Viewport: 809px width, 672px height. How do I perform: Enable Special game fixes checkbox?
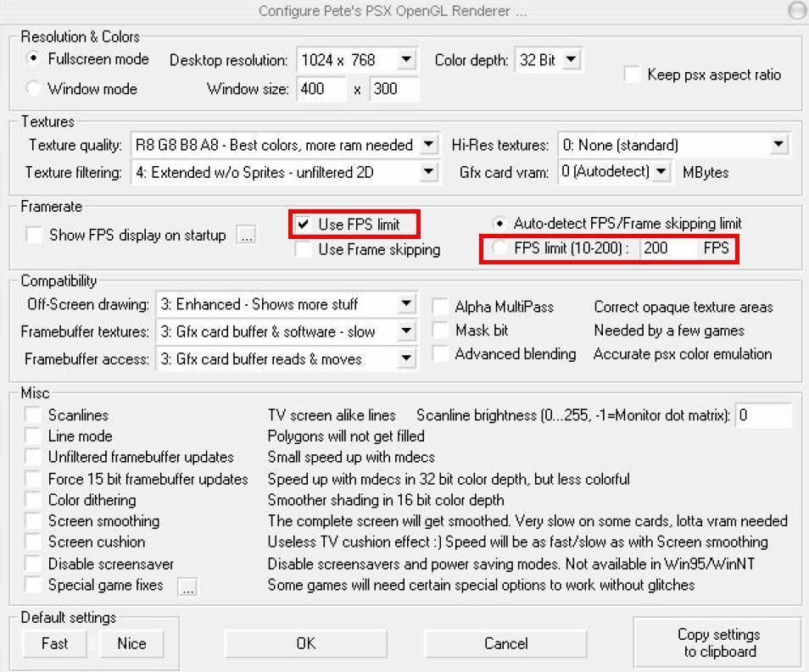click(34, 585)
